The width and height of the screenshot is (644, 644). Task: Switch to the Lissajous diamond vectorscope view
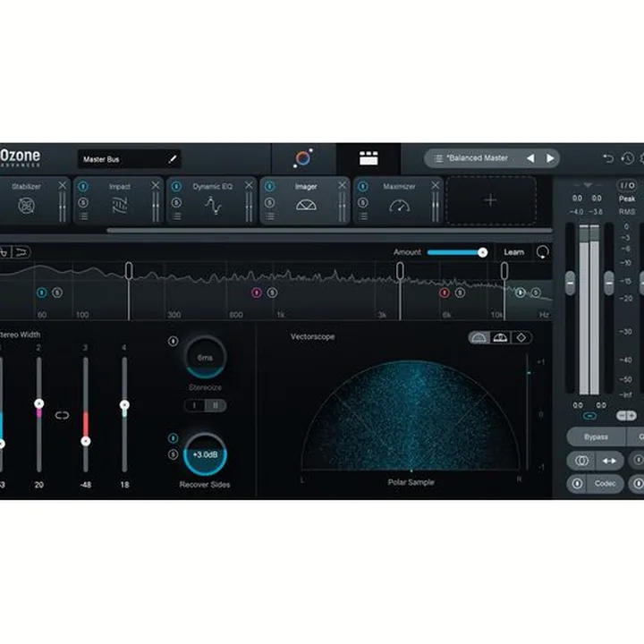point(521,337)
